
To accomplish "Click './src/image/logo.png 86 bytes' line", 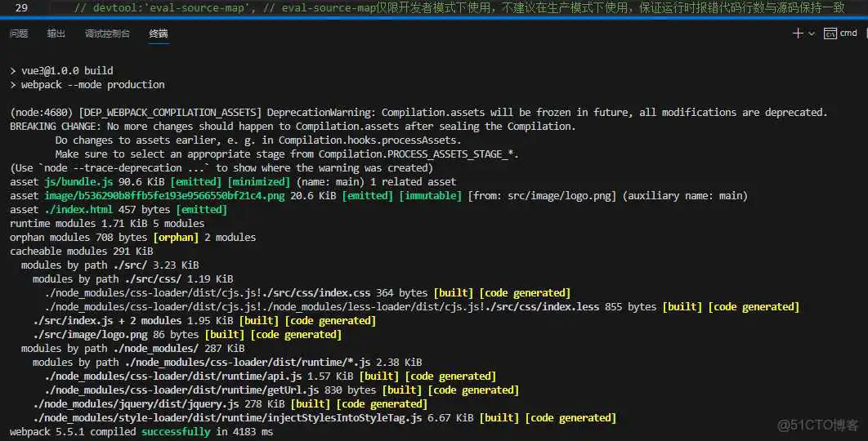I will pos(187,334).
